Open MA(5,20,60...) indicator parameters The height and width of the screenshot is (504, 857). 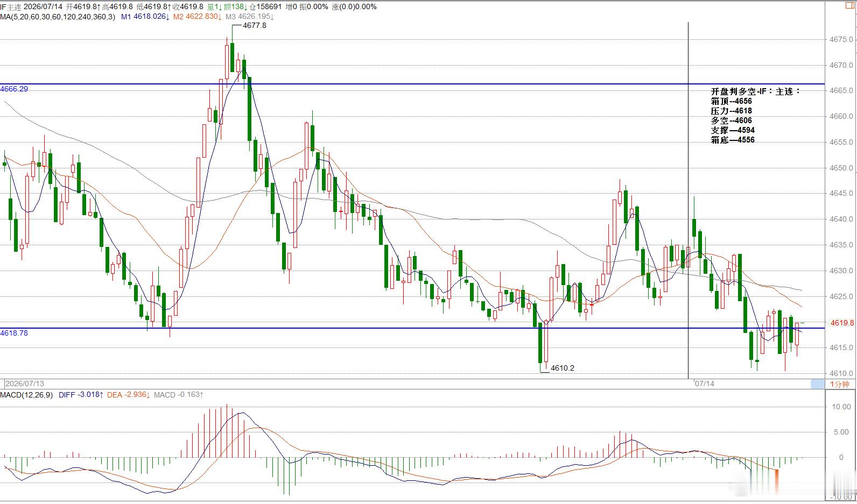(58, 17)
